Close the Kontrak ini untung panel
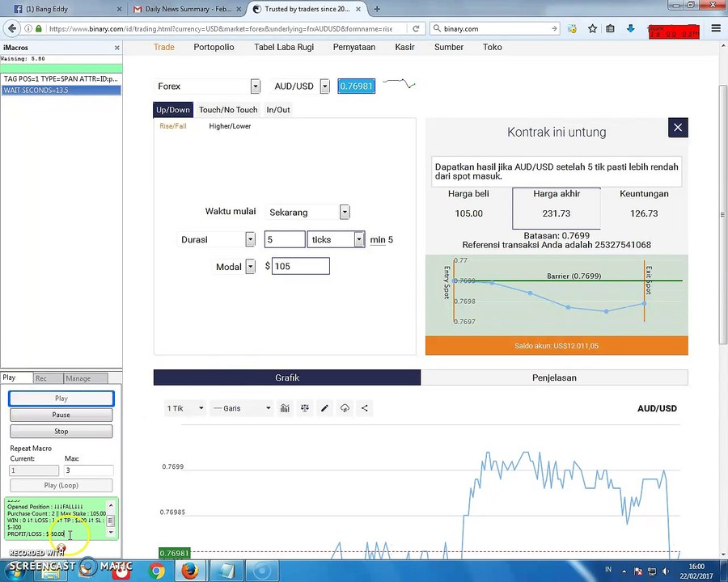728x582 pixels. coord(678,127)
